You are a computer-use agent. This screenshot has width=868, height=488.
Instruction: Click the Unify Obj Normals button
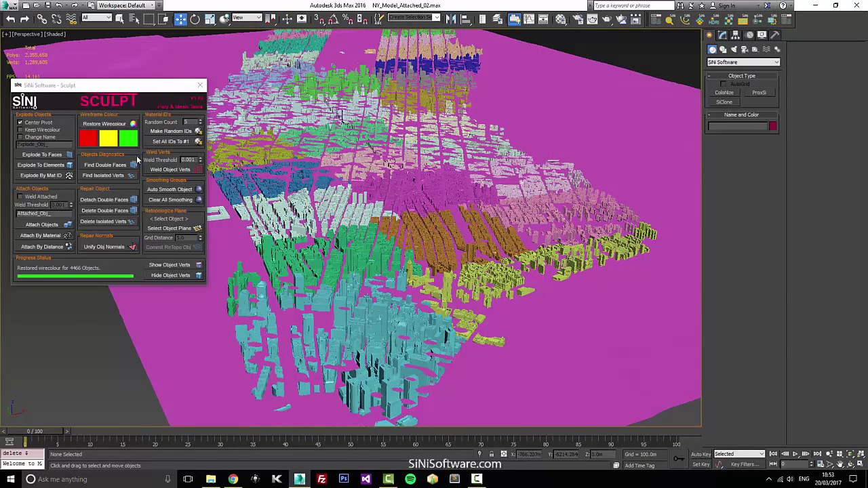(x=108, y=247)
